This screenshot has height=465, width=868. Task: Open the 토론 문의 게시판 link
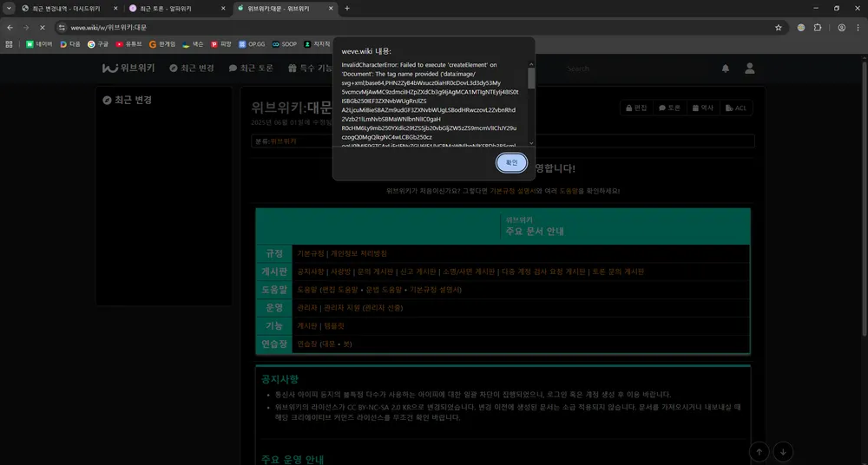pos(618,272)
